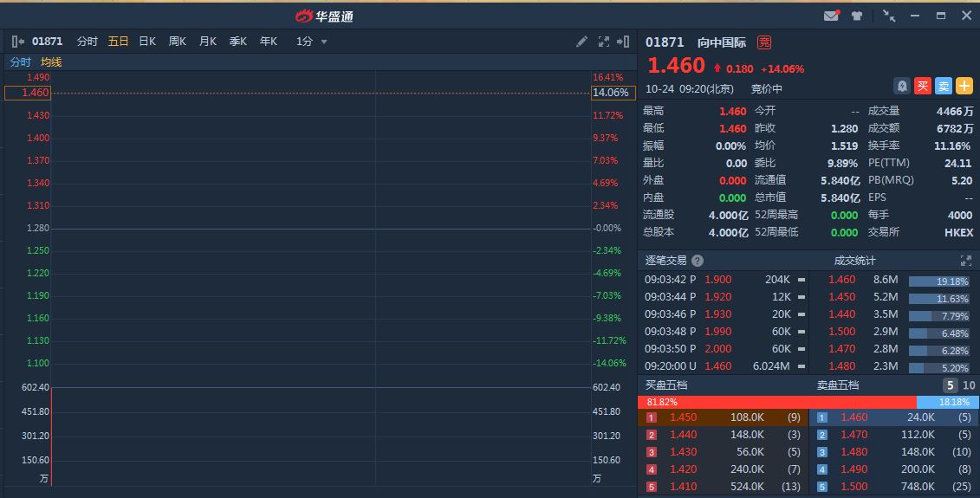Open the 1分 interval dropdown
Screen dimensions: 980x498
click(x=312, y=42)
